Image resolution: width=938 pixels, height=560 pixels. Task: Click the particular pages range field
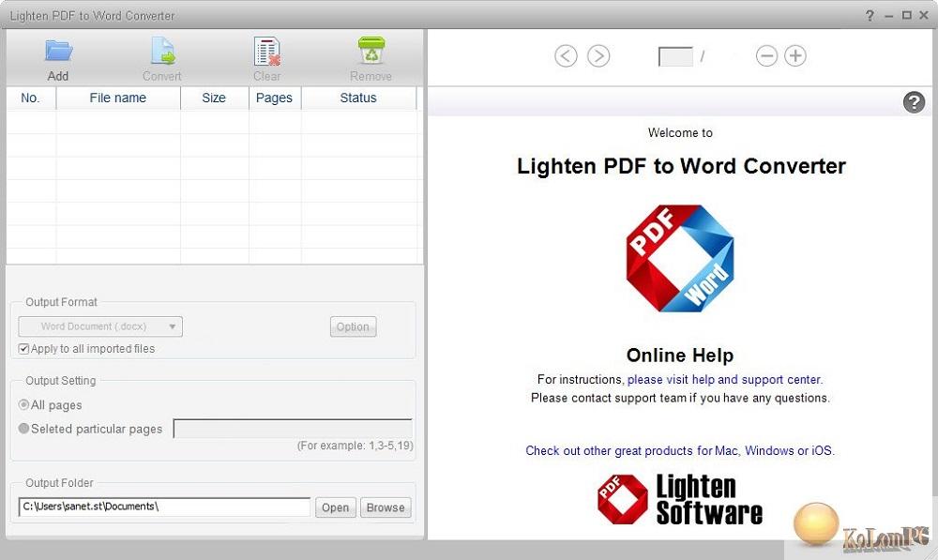point(293,429)
